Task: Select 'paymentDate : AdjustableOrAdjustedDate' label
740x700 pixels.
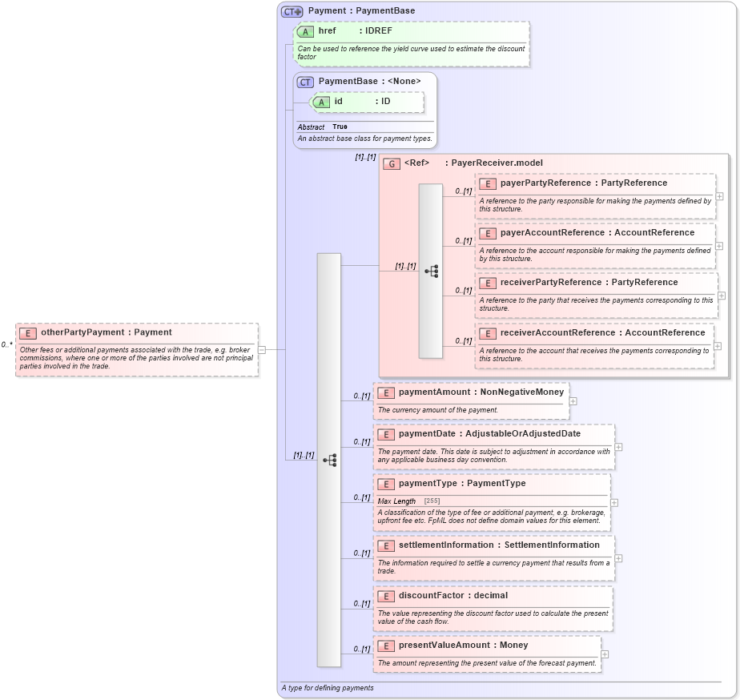Action: 489,434
